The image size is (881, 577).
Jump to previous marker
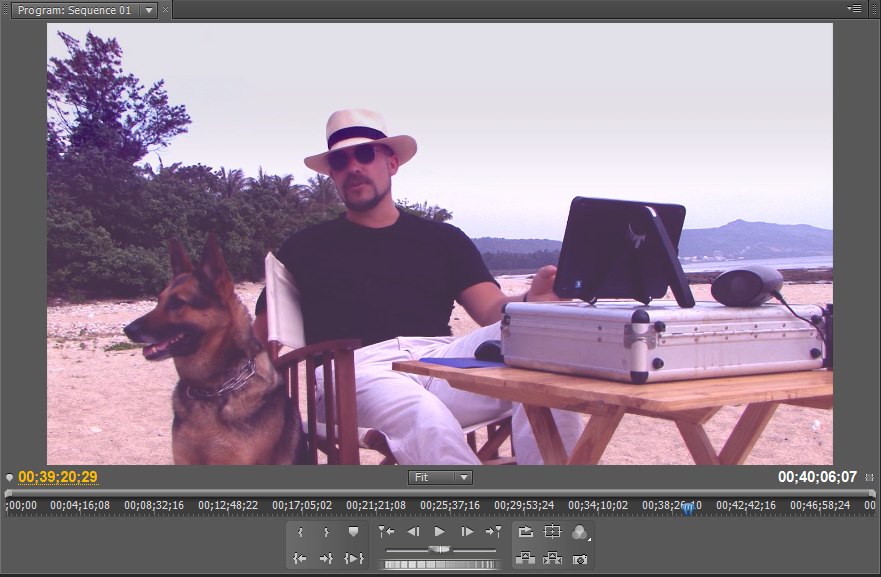pos(386,532)
